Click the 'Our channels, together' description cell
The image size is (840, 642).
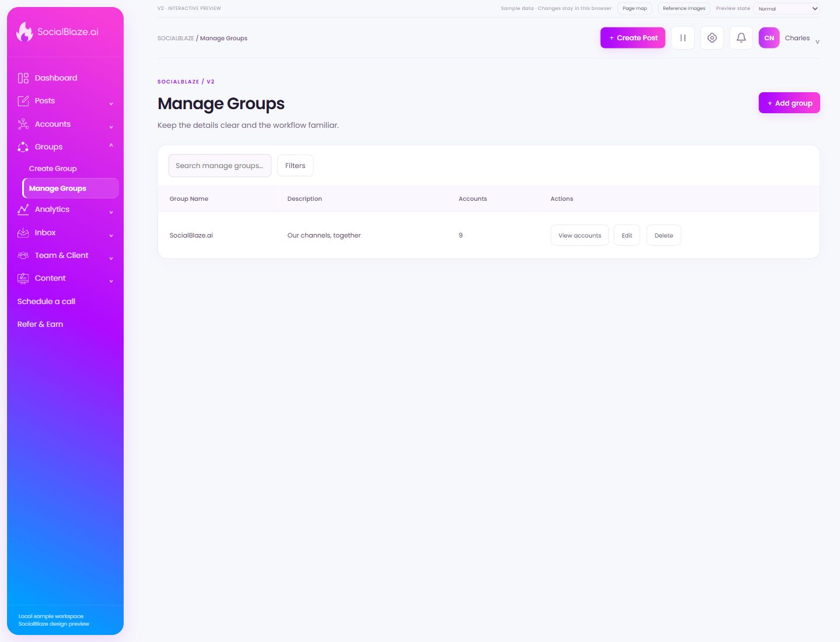coord(324,236)
